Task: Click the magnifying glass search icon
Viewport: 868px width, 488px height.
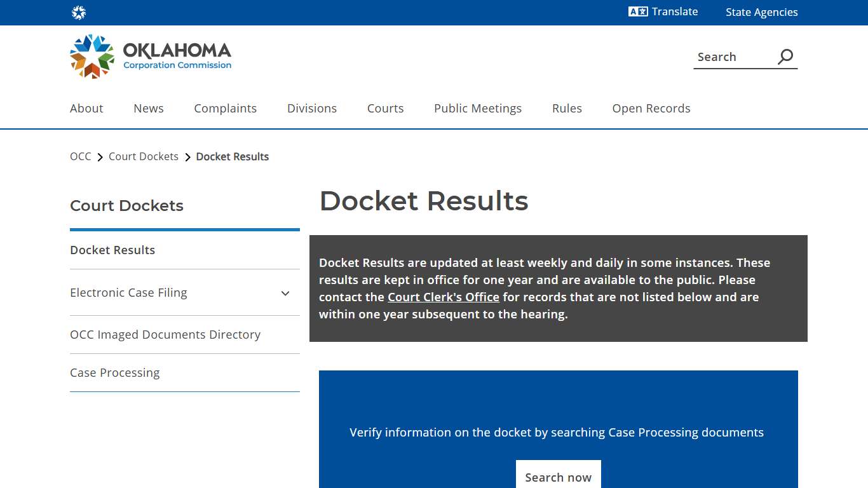Action: tap(785, 57)
